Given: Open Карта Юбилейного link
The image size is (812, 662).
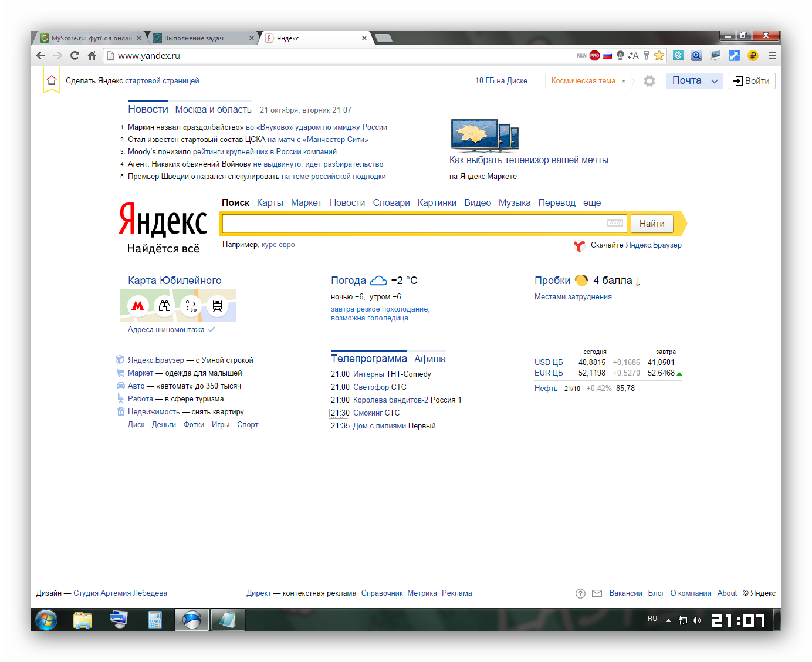Looking at the screenshot, I should 175,281.
